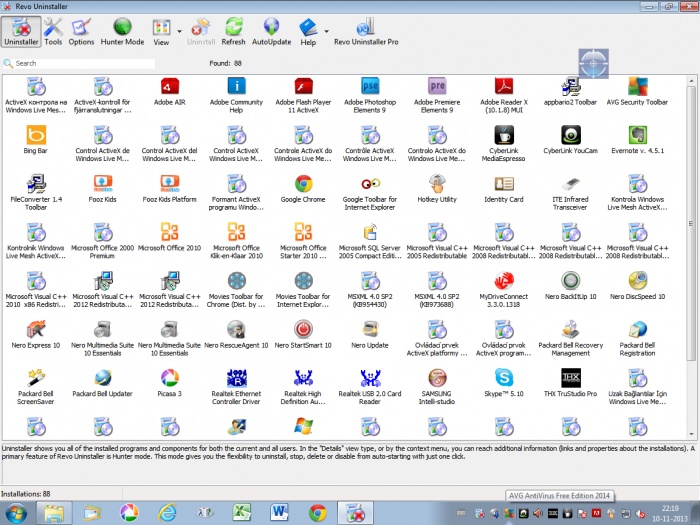This screenshot has height=525, width=700.
Task: Refresh the installed programs list
Action: click(233, 32)
